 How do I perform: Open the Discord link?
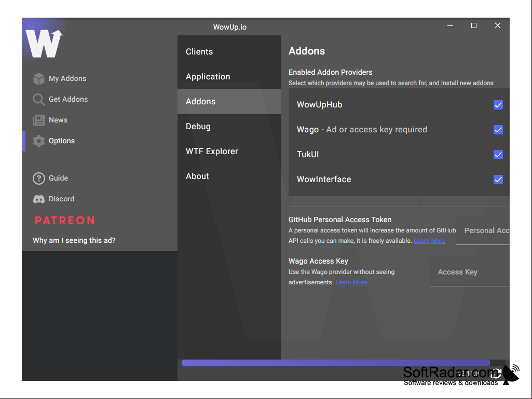(x=61, y=199)
